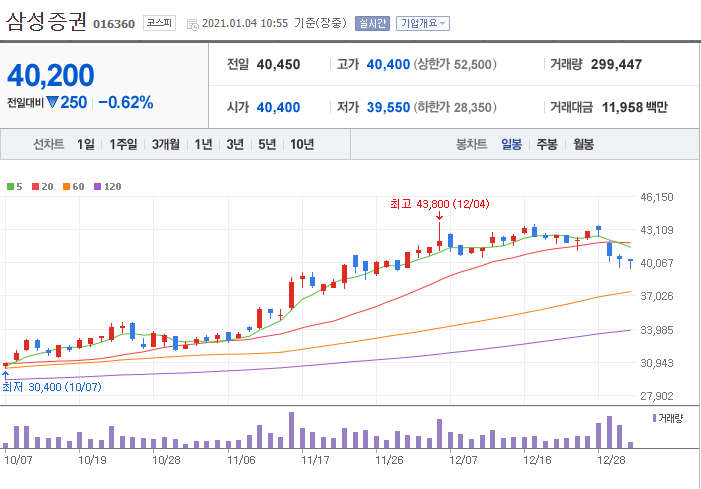Select the 10년 line chart period

pyautogui.click(x=302, y=144)
